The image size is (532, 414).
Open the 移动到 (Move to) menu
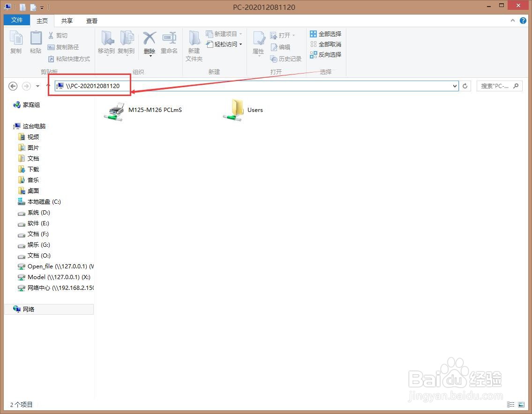point(106,43)
